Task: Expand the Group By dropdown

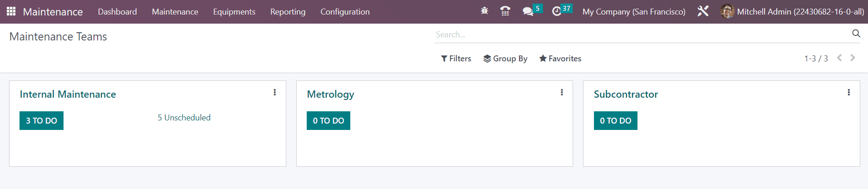Action: click(505, 59)
